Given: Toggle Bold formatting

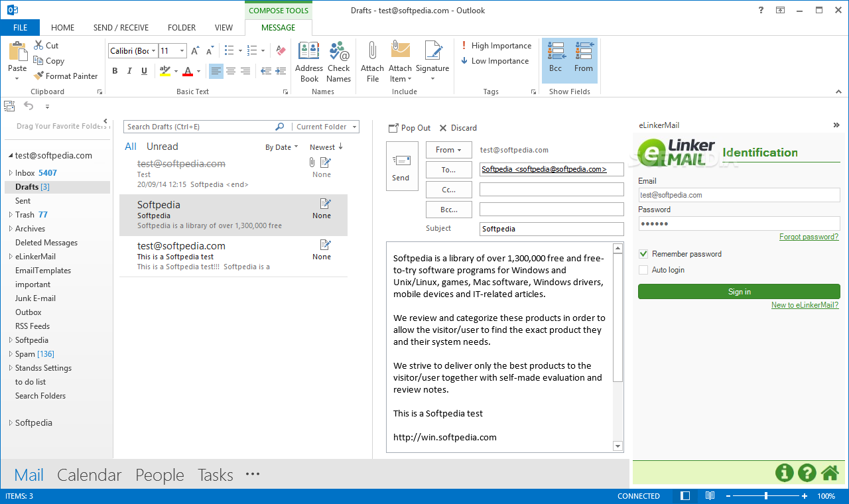Looking at the screenshot, I should (x=115, y=71).
